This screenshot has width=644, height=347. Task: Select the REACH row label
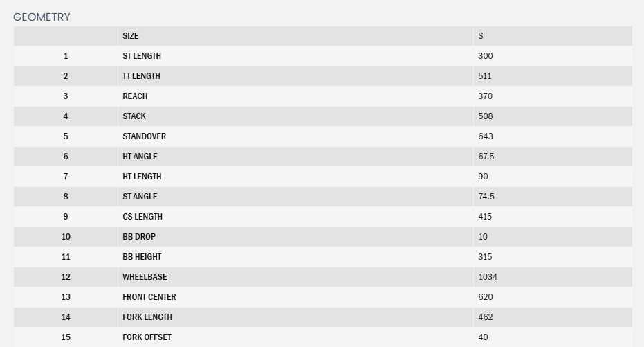(135, 96)
